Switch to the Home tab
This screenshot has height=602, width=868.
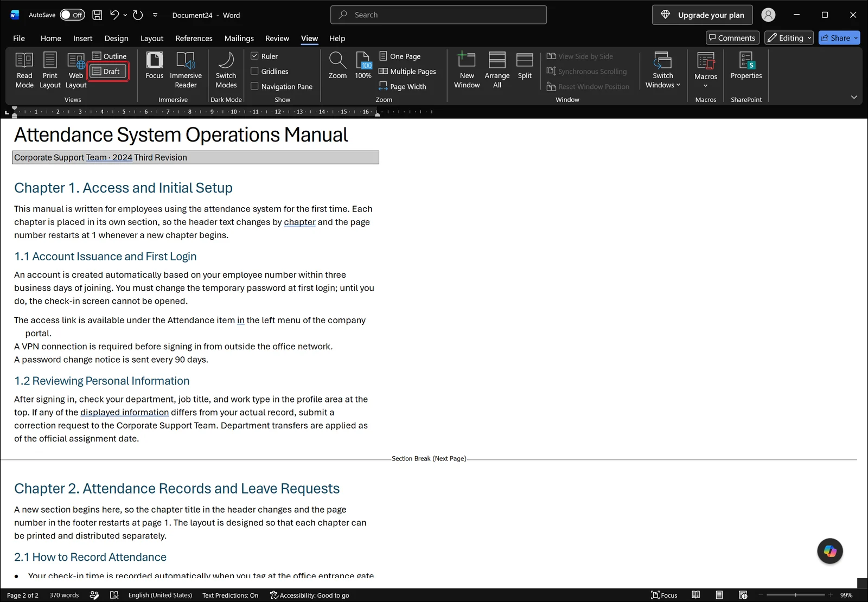point(51,39)
